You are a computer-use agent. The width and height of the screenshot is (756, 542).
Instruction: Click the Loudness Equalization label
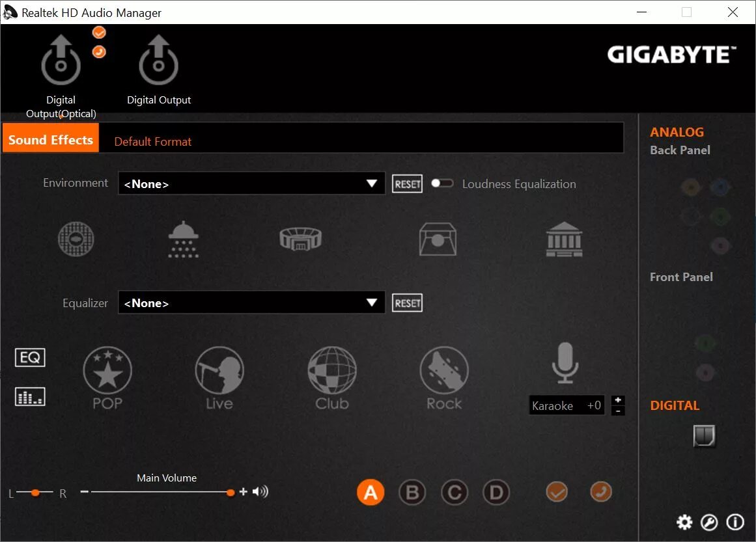[519, 184]
